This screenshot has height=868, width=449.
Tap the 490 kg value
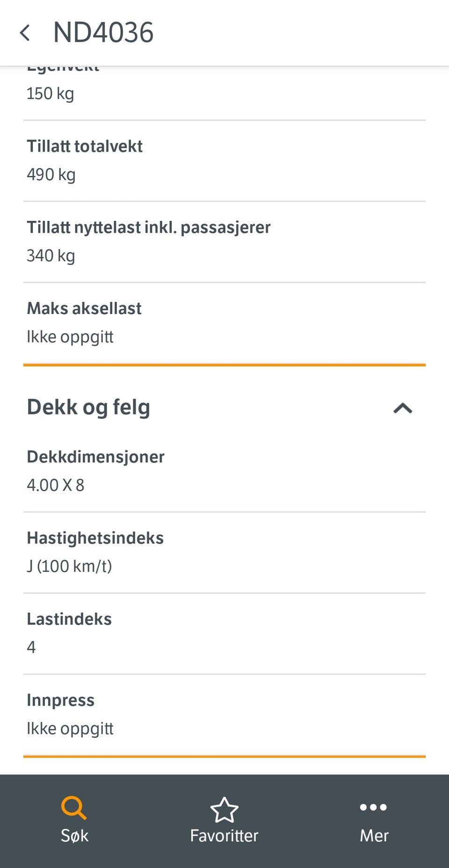51,175
